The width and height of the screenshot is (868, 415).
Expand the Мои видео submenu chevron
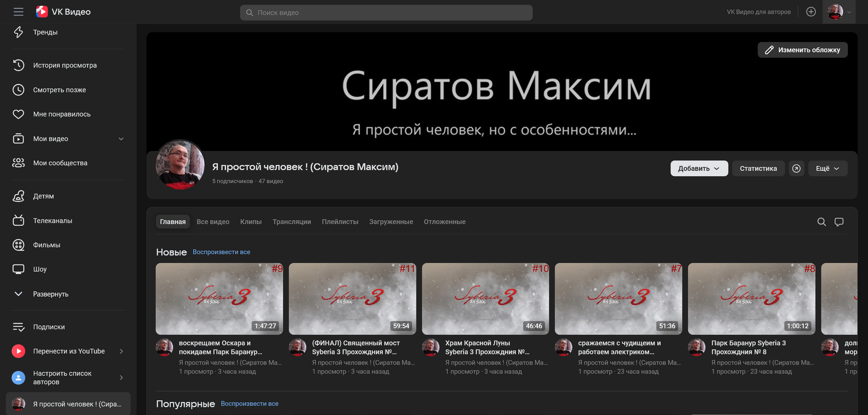click(121, 139)
